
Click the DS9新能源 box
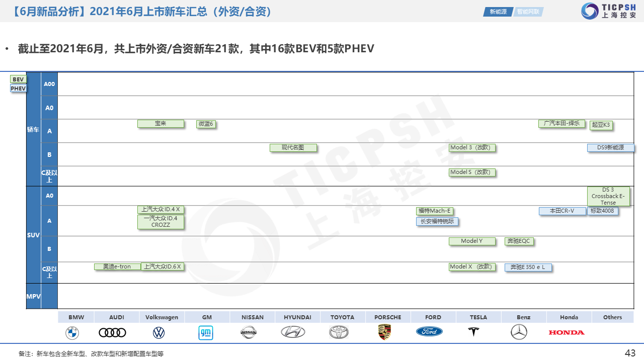[x=610, y=148]
